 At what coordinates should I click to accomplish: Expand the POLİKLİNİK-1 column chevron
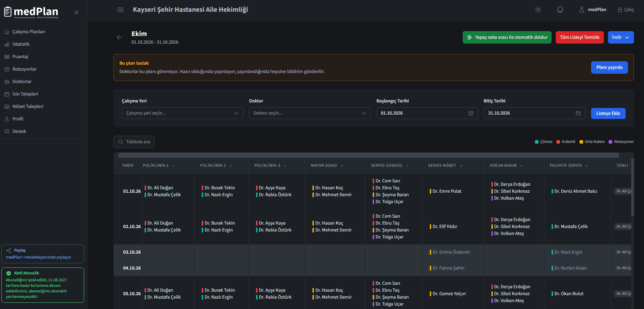pos(174,166)
